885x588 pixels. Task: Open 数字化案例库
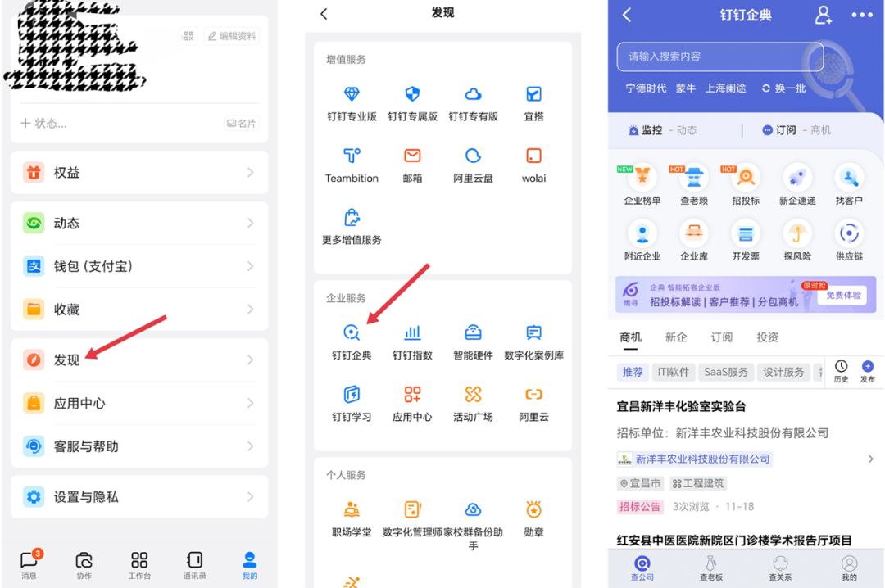534,342
